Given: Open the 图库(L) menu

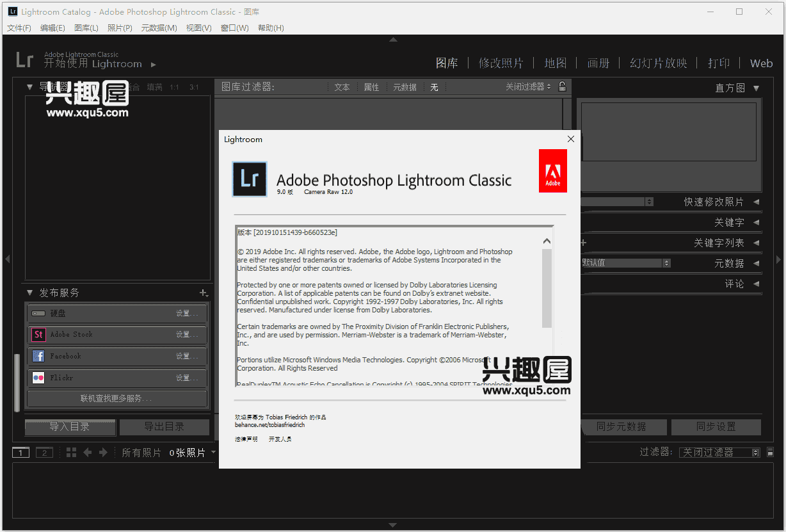Looking at the screenshot, I should click(x=86, y=28).
